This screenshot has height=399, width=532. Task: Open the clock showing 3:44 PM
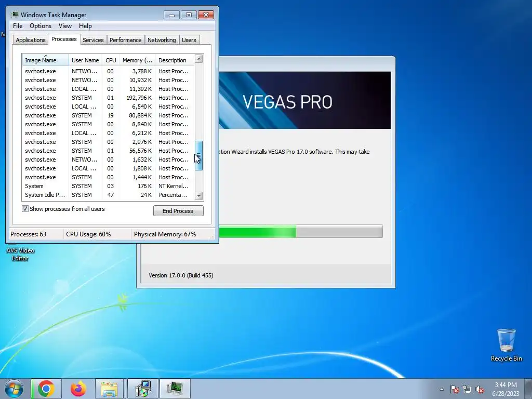[x=506, y=389]
